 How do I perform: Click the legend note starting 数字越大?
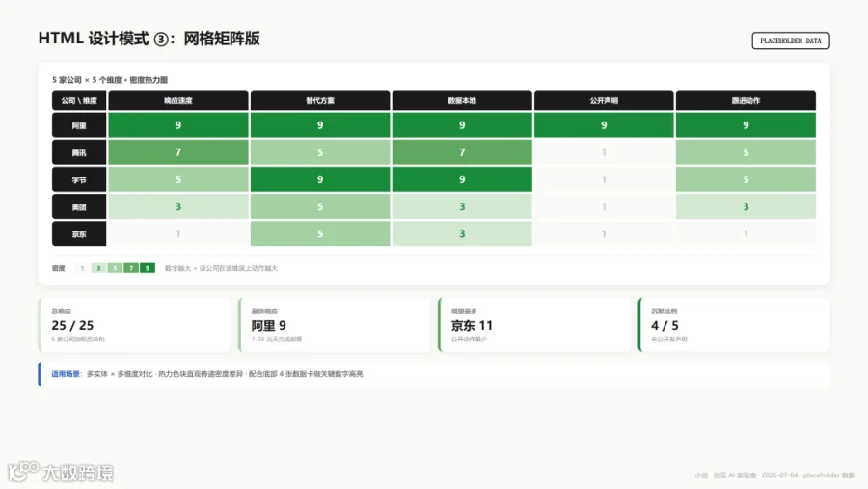(x=221, y=268)
